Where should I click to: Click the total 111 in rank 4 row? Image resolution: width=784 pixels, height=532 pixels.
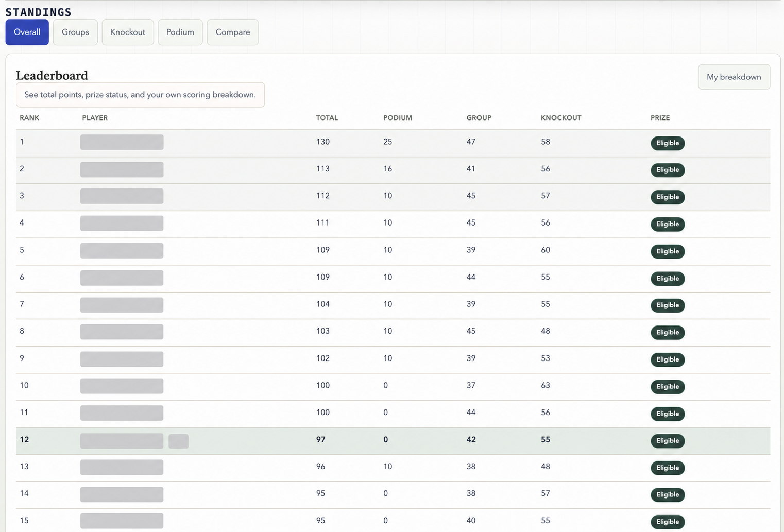323,223
